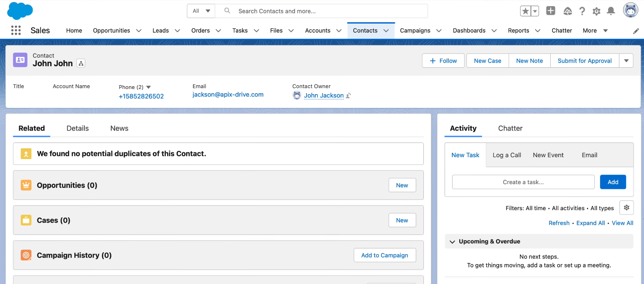The height and width of the screenshot is (284, 644).
Task: Expand the Phone (2) dropdown arrow
Action: (x=148, y=87)
